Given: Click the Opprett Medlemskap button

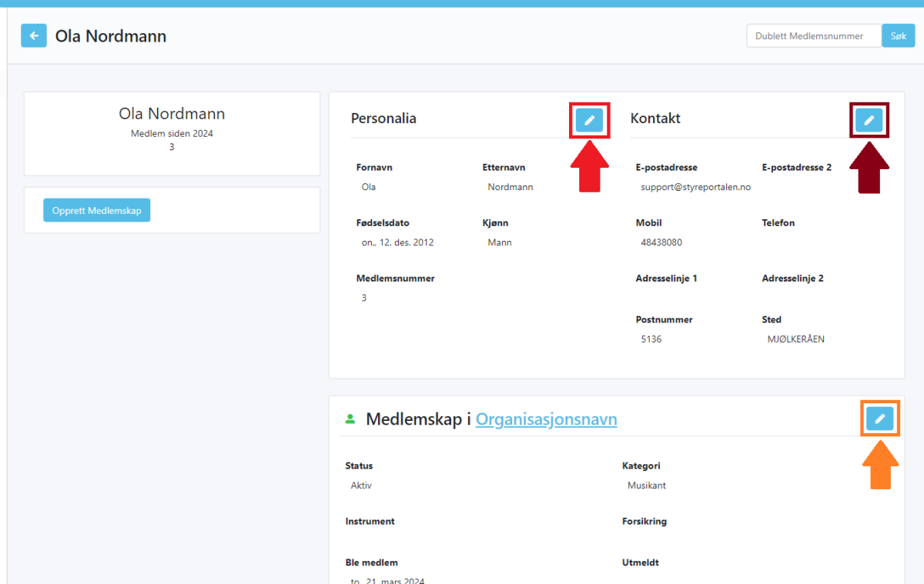Looking at the screenshot, I should [x=97, y=210].
